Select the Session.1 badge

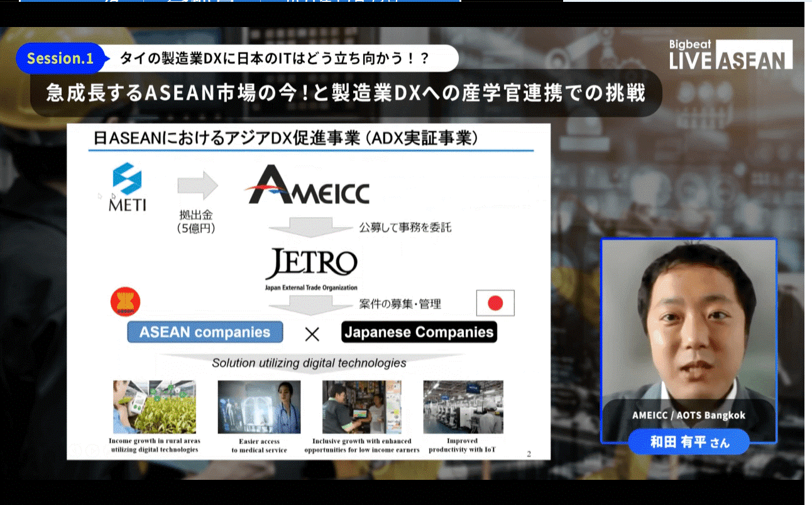[x=60, y=58]
